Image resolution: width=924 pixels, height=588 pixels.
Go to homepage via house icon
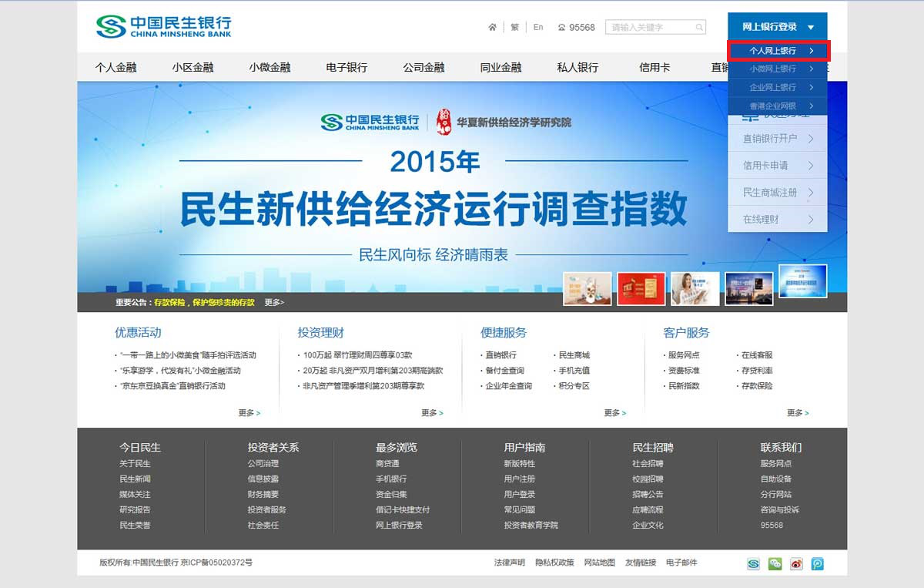[x=492, y=27]
